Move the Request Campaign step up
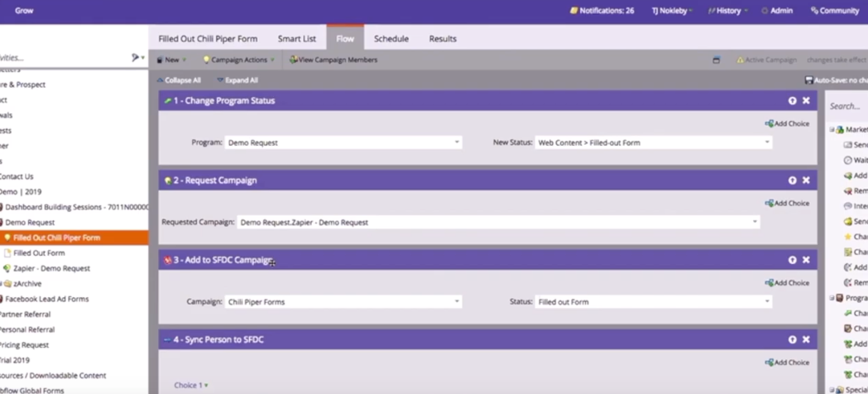868x394 pixels. 792,180
